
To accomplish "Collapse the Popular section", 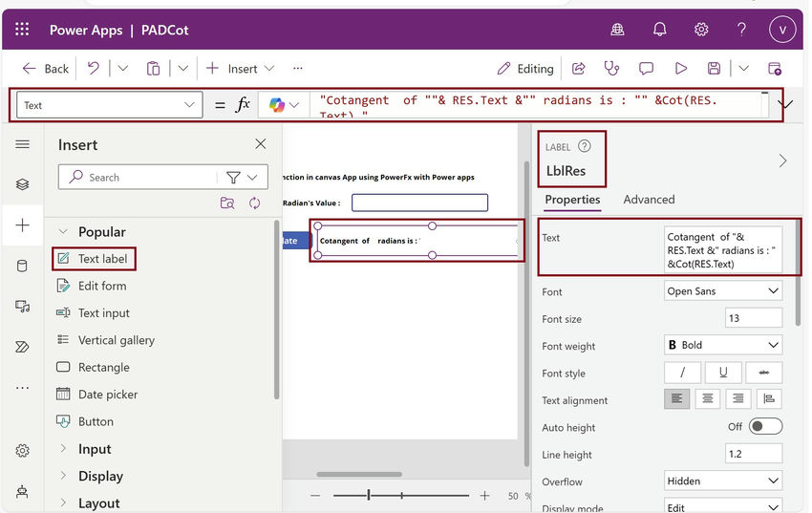I will (63, 231).
